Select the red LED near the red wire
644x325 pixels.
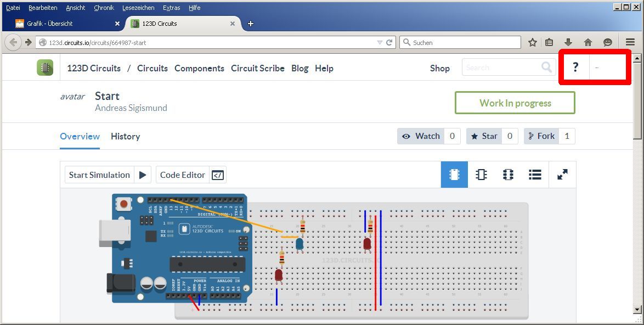[367, 244]
